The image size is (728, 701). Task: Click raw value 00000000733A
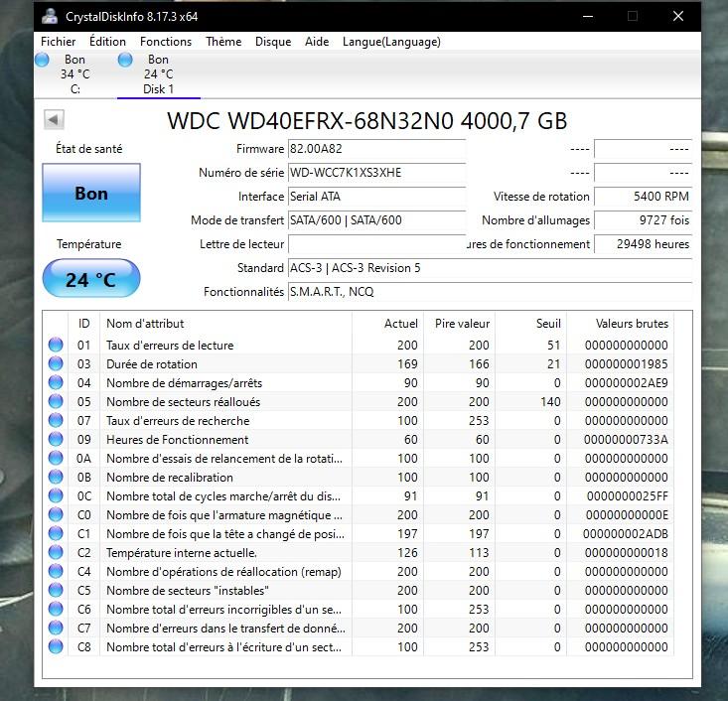click(x=626, y=439)
